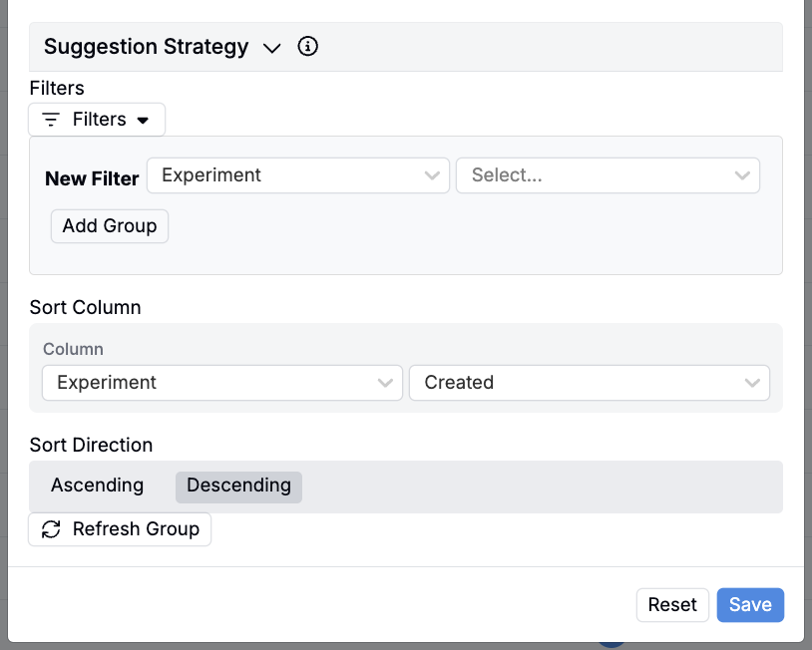Click chevron on Sort Column Experiment dropdown
This screenshot has height=650, width=812.
pos(385,383)
